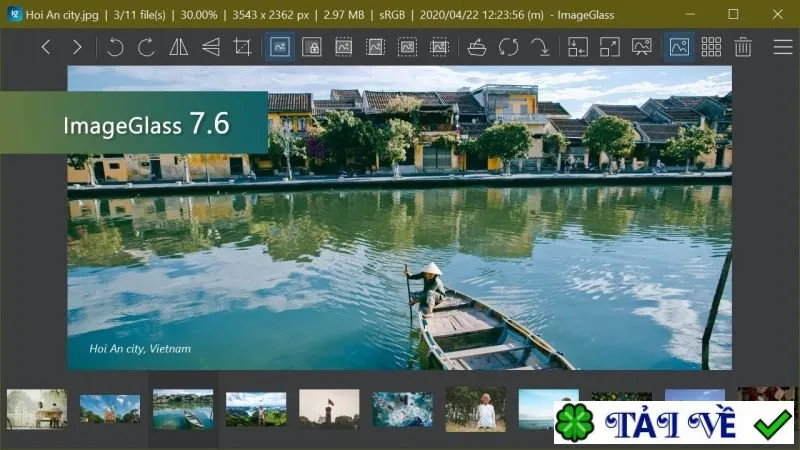The image size is (800, 450).
Task: Toggle lock zoom ratio mode
Action: [311, 47]
